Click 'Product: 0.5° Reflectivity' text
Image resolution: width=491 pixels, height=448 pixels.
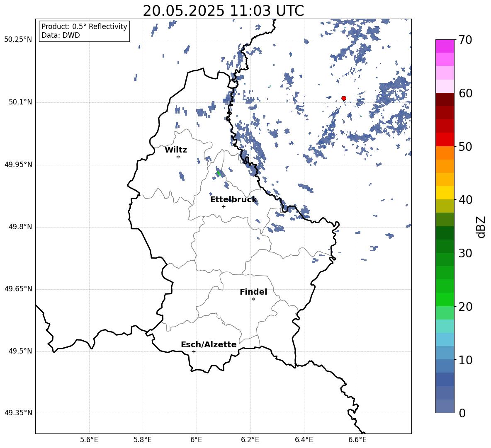click(84, 27)
